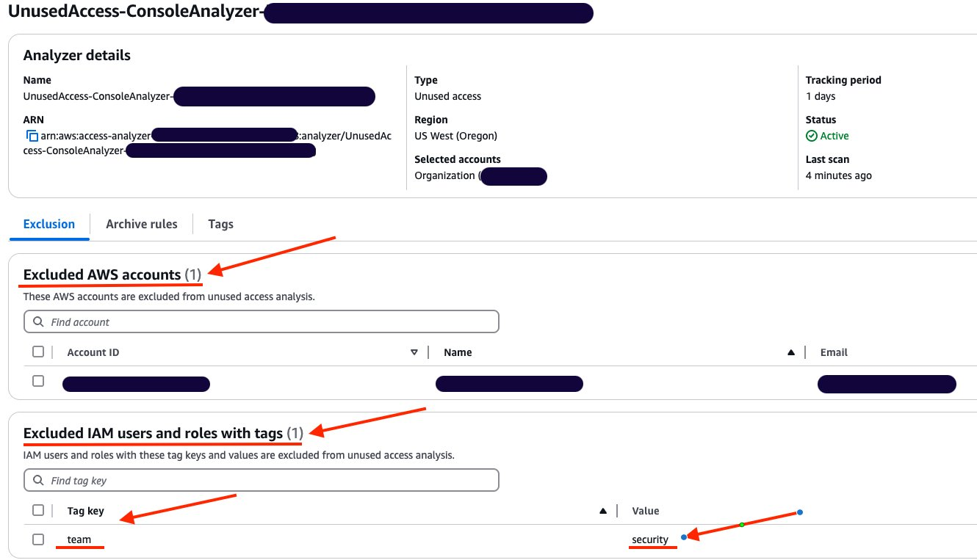Screen dimensions: 977x560
Task: Click the magnifier icon in Find tag key box
Action: [38, 480]
